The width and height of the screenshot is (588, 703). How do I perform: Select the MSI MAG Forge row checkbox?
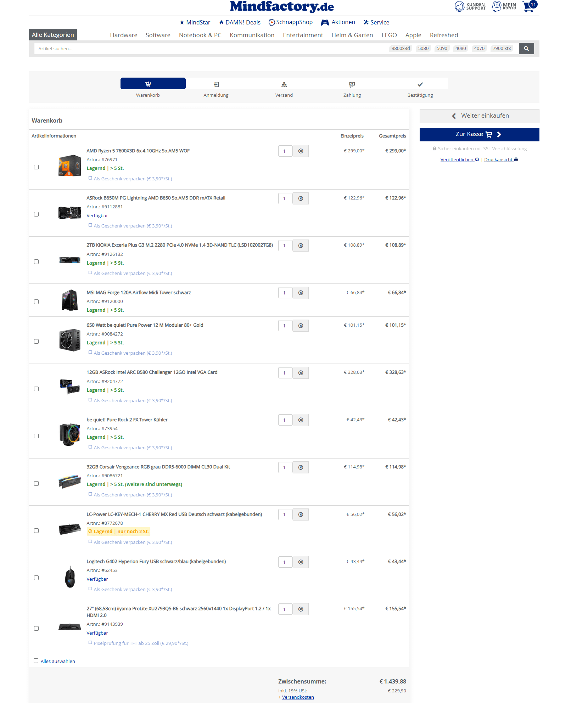tap(36, 302)
